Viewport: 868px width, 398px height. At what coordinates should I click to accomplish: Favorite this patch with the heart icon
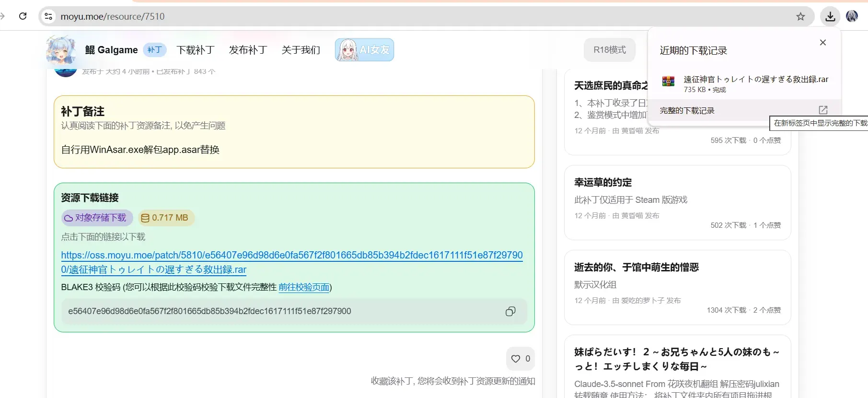(521, 359)
